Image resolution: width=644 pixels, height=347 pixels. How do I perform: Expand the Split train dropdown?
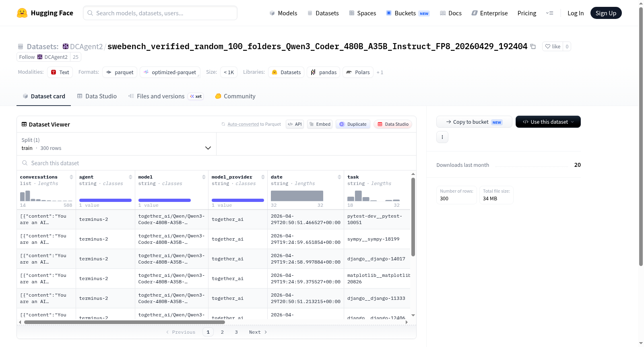coord(116,144)
